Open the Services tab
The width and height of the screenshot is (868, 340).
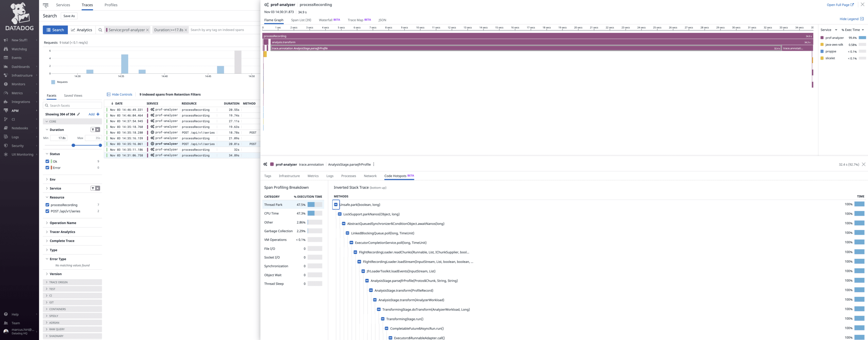[x=63, y=5]
